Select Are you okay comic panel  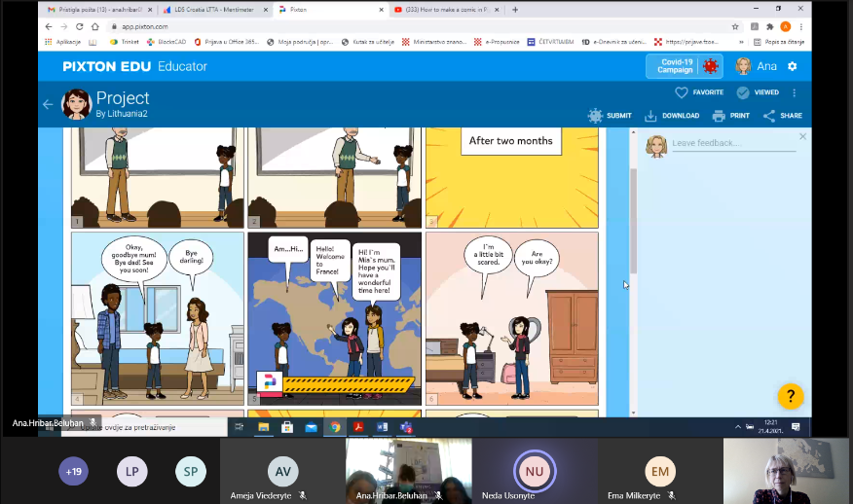[x=512, y=319]
